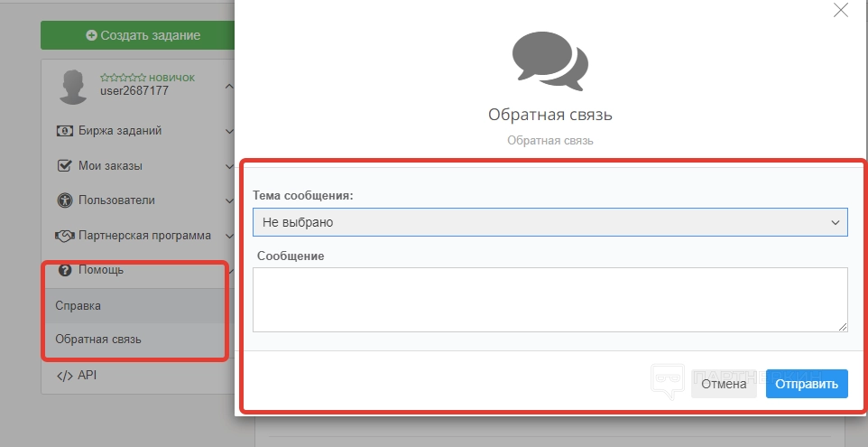Click the Отмена button
This screenshot has height=447, width=868.
click(x=724, y=384)
